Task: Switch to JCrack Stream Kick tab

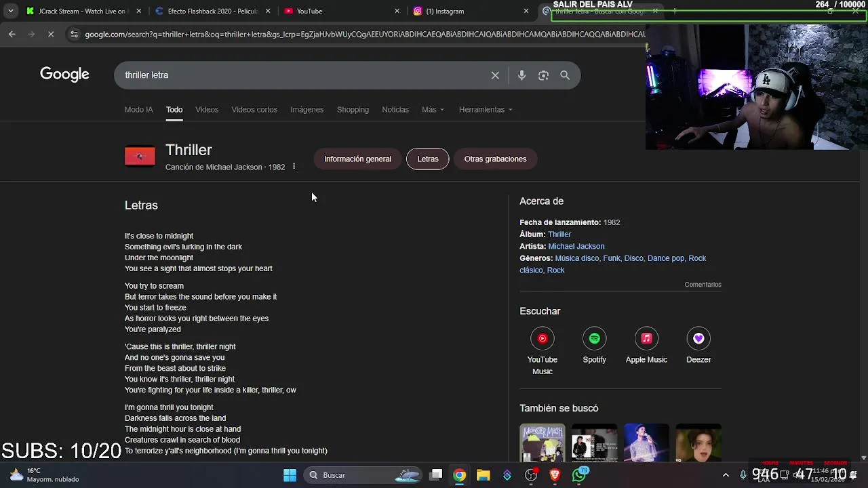Action: (x=81, y=11)
